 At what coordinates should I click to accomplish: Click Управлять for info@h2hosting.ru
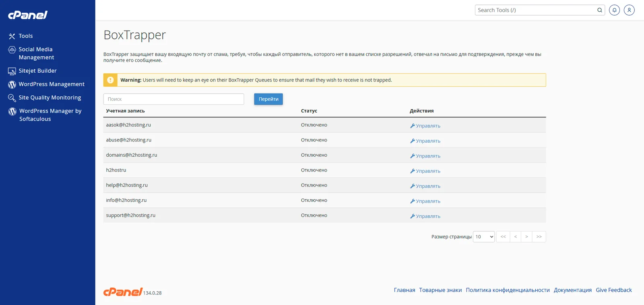click(428, 201)
